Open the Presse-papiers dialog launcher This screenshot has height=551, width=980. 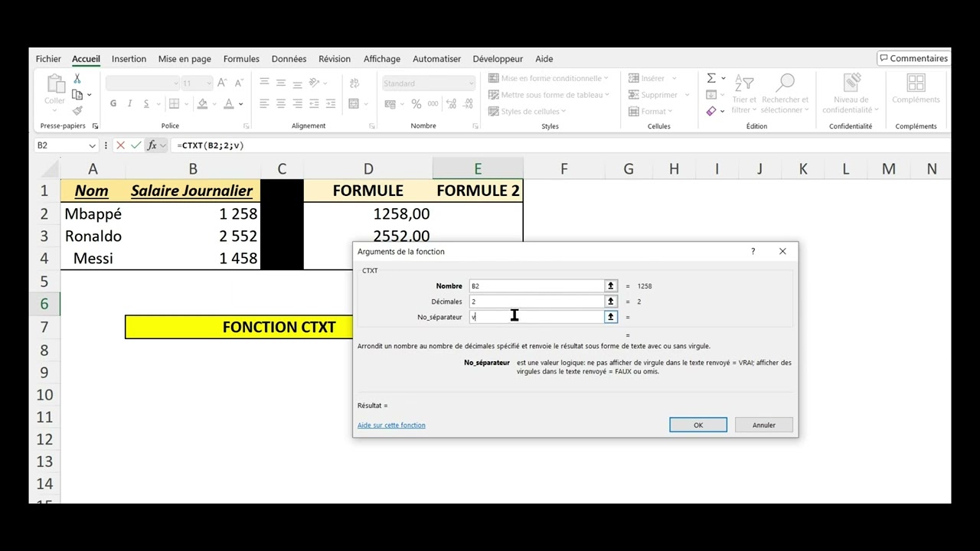pyautogui.click(x=96, y=126)
